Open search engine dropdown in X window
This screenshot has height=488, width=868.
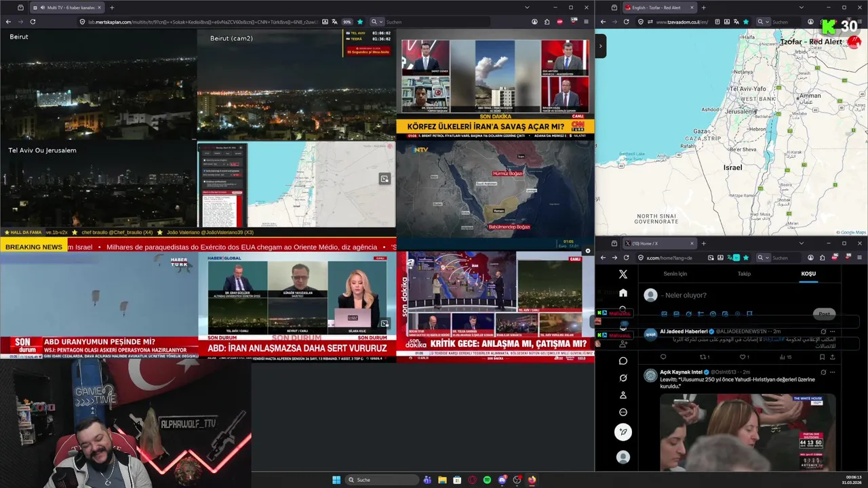[764, 258]
